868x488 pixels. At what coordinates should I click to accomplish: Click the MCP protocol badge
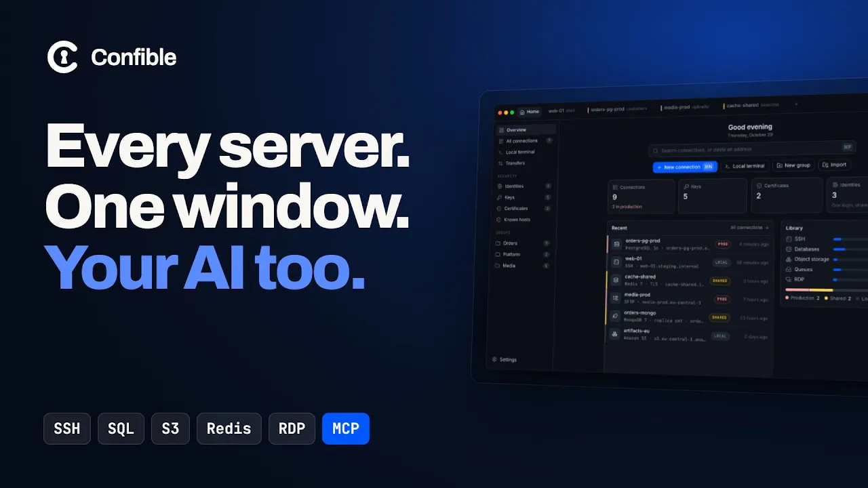(346, 428)
